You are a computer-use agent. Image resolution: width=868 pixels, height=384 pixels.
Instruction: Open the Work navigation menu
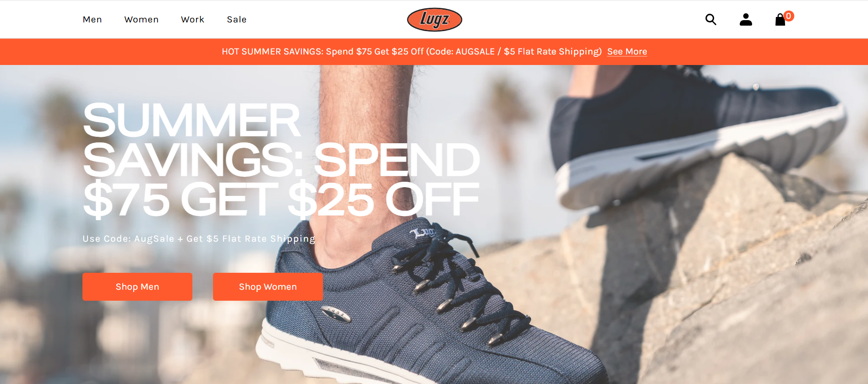coord(192,20)
